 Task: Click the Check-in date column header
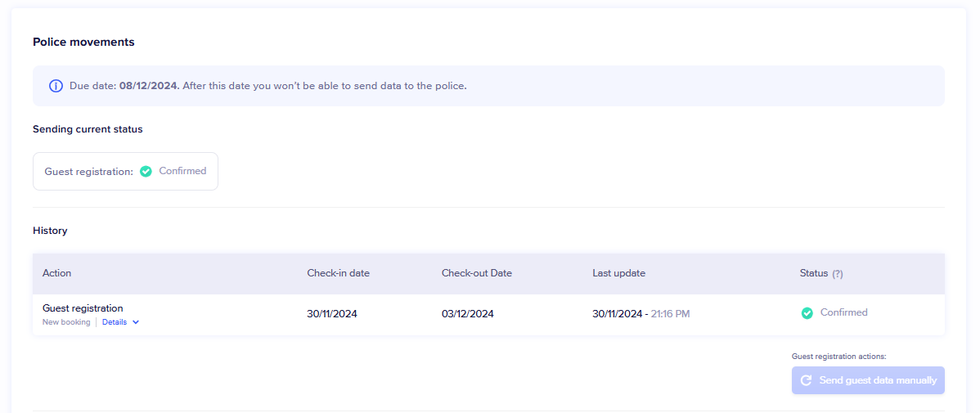pyautogui.click(x=339, y=273)
